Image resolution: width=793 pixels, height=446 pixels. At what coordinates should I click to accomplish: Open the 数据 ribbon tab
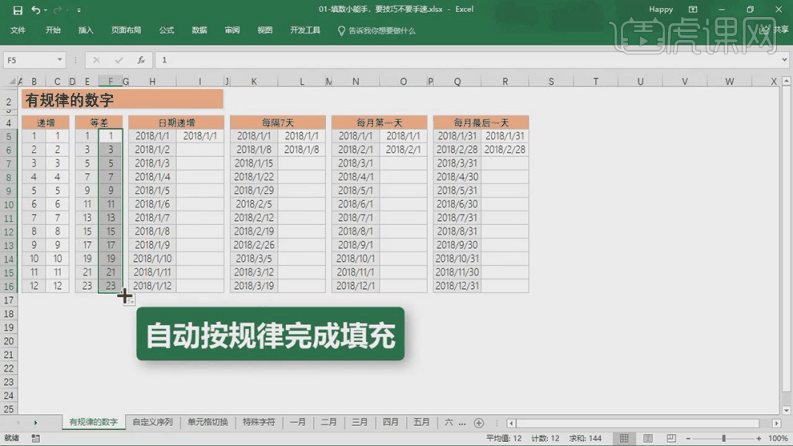pyautogui.click(x=199, y=30)
